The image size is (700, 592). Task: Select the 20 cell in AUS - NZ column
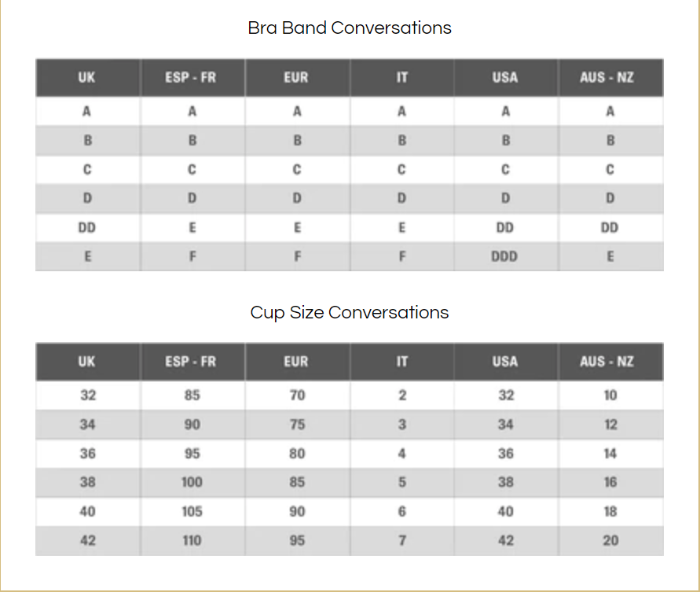tap(610, 541)
